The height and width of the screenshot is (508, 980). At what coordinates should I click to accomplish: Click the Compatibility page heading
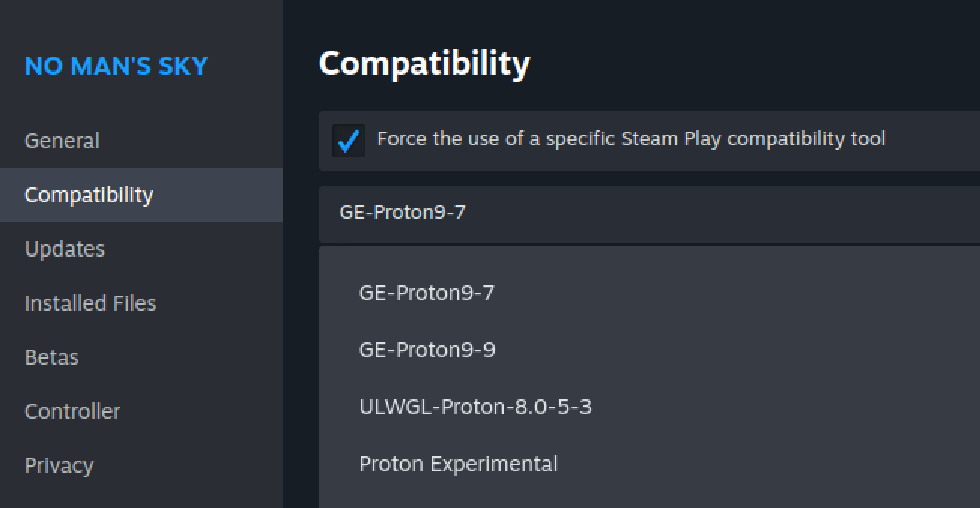coord(424,64)
